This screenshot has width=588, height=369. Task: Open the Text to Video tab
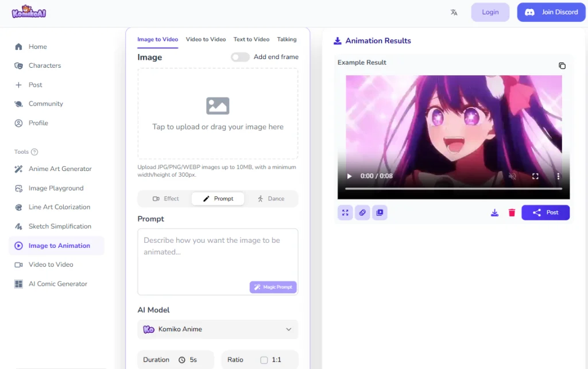[x=251, y=40]
